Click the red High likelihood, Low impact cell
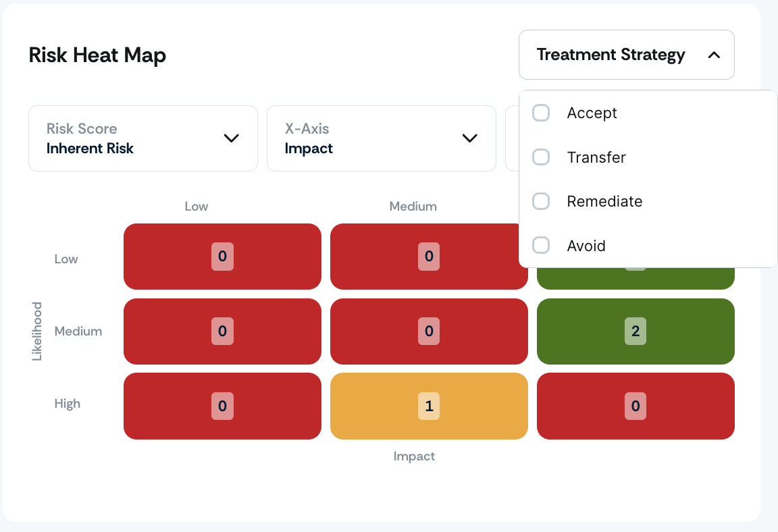This screenshot has width=778, height=532. click(222, 406)
